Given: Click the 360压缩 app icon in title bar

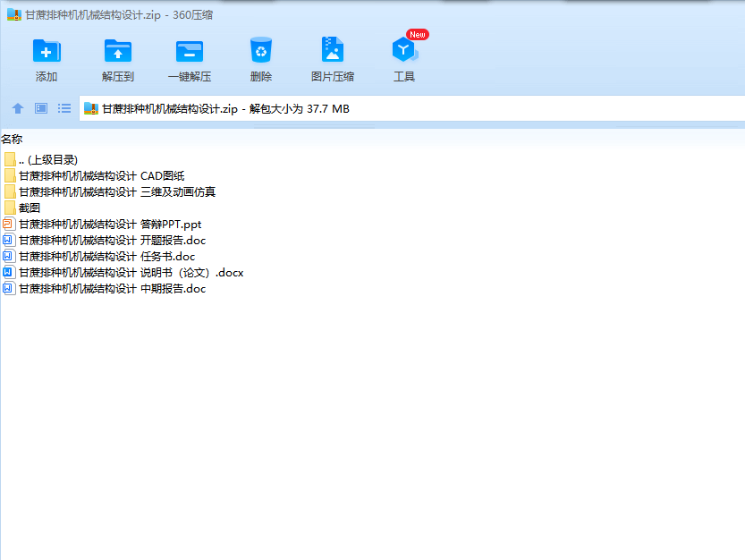Looking at the screenshot, I should pyautogui.click(x=13, y=14).
